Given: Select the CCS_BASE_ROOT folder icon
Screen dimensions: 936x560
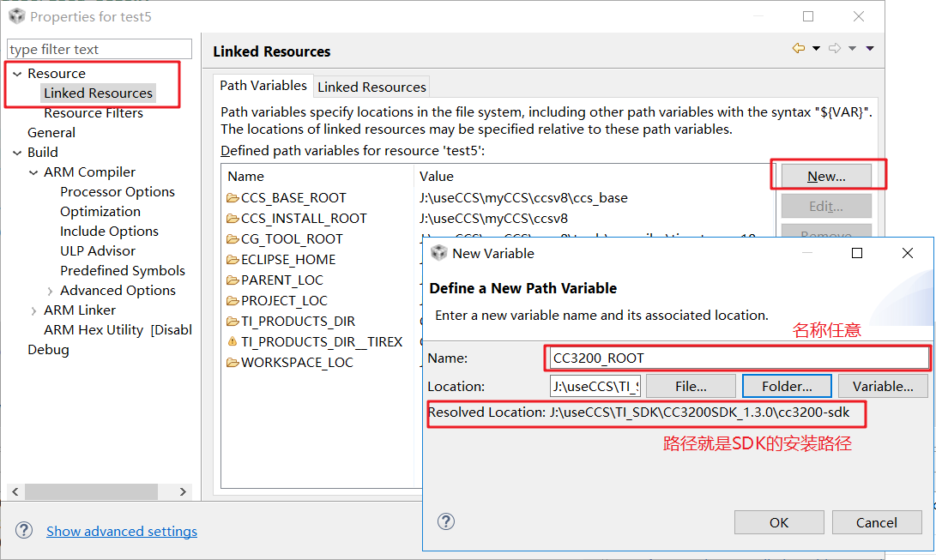Looking at the screenshot, I should pos(232,198).
